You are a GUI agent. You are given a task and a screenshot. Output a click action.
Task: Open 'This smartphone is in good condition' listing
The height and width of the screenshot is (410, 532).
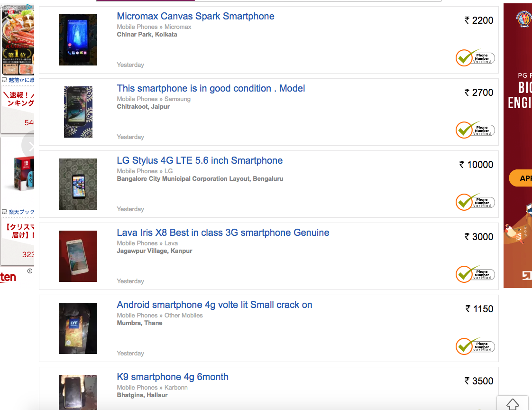coord(211,88)
